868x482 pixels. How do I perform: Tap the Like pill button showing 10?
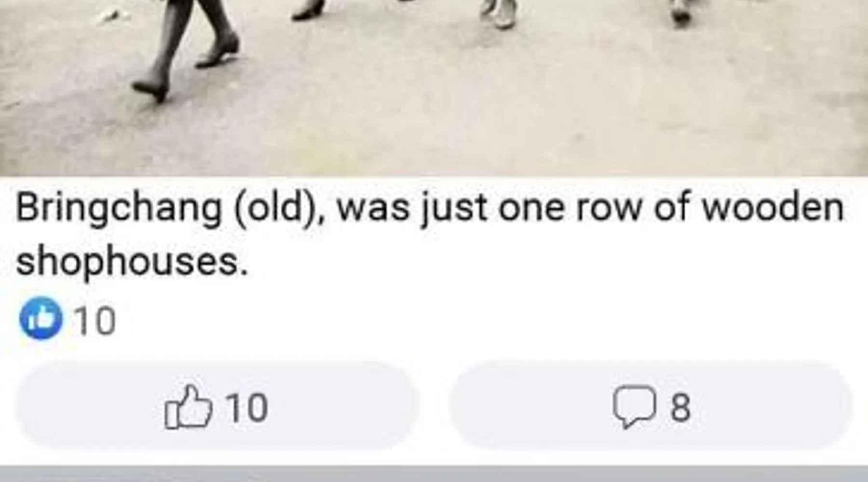pos(217,406)
